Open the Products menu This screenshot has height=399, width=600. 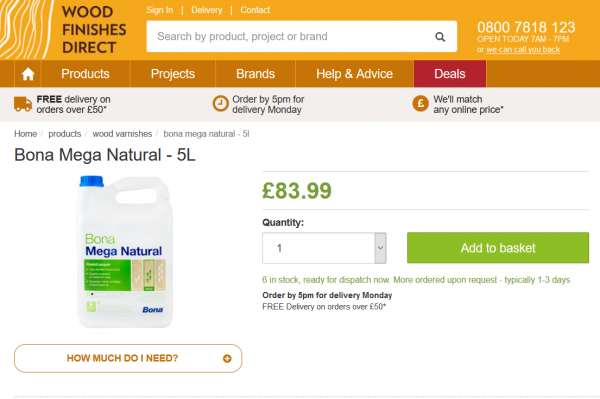click(x=85, y=74)
